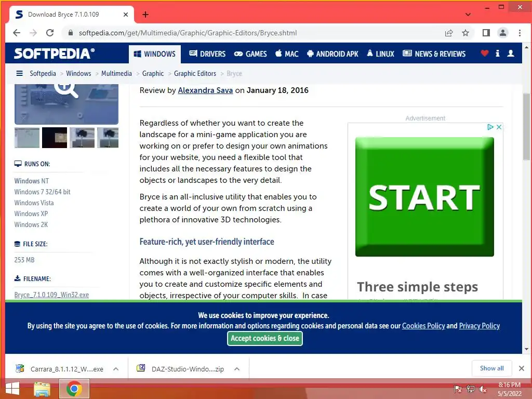Click the address bar URL
This screenshot has height=399, width=532.
click(188, 33)
